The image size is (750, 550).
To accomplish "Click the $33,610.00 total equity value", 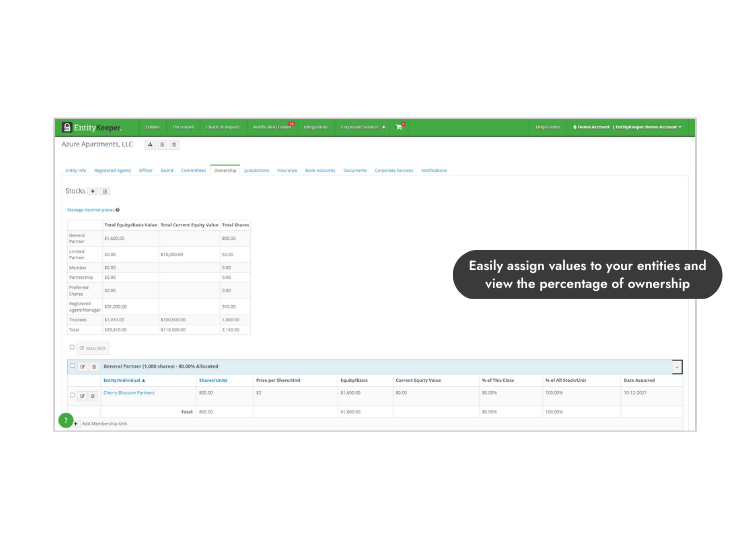I will (x=115, y=330).
